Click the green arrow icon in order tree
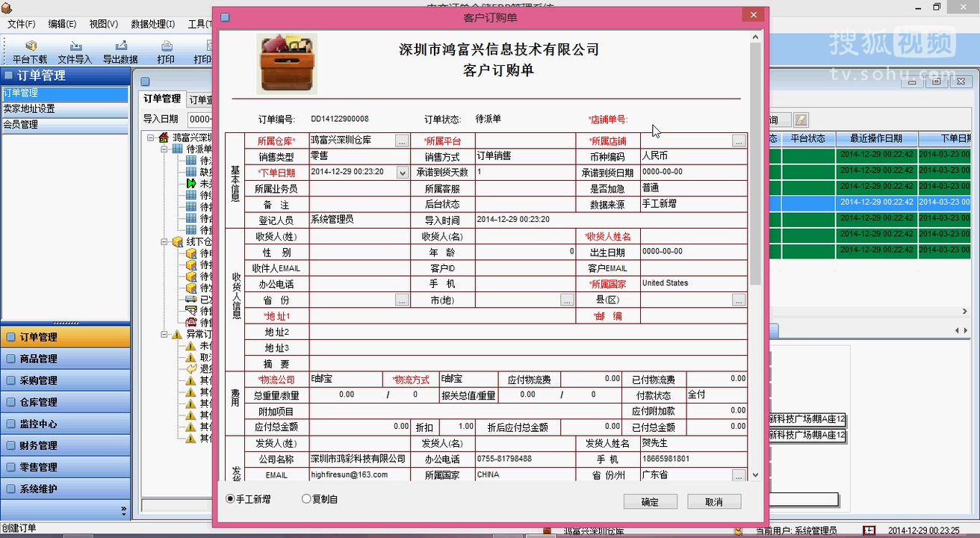 tap(191, 183)
